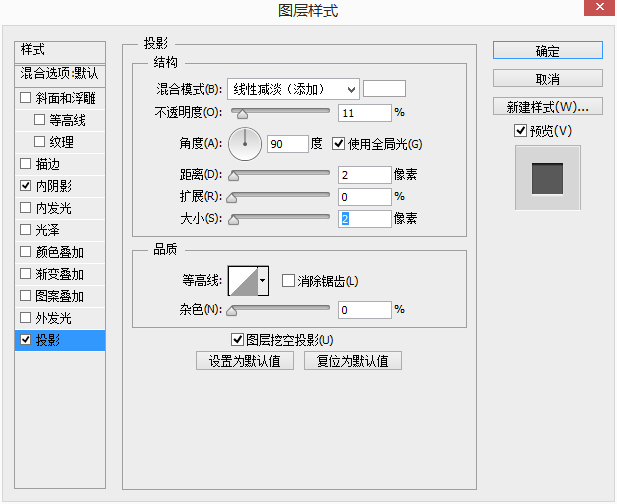617x504 pixels.
Task: Open the 等高线 contour picker arrow
Action: (263, 281)
